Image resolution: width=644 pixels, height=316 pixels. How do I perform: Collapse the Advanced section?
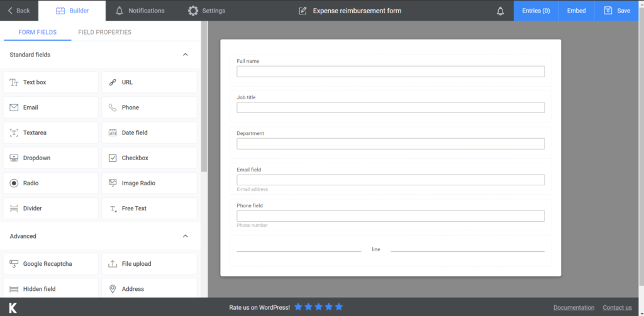[x=186, y=236]
